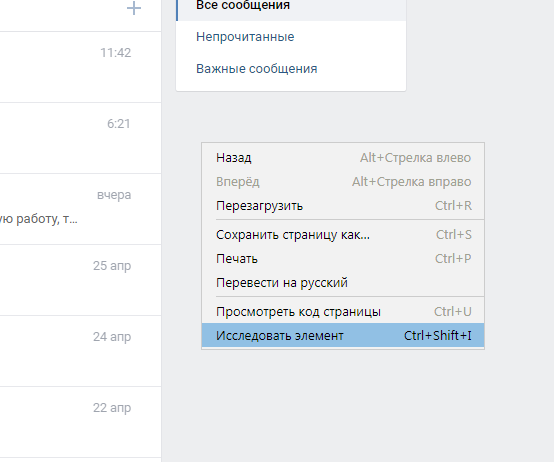Choose "Назад" in the context menu

point(343,158)
